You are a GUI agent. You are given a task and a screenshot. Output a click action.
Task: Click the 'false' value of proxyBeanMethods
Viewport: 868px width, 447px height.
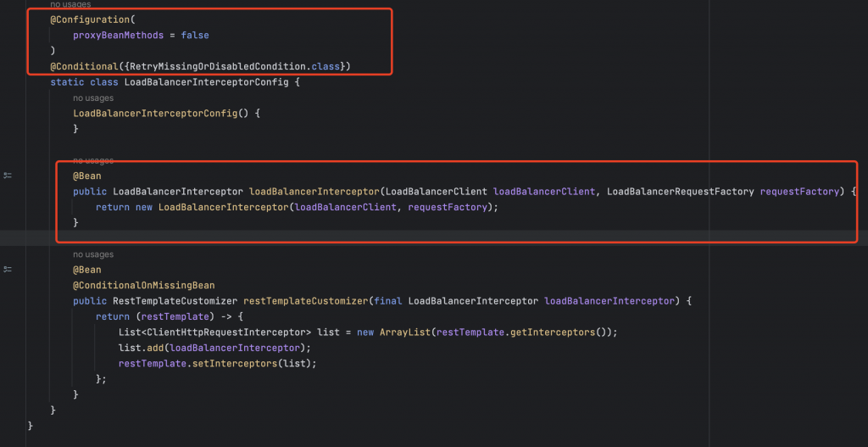(x=194, y=35)
